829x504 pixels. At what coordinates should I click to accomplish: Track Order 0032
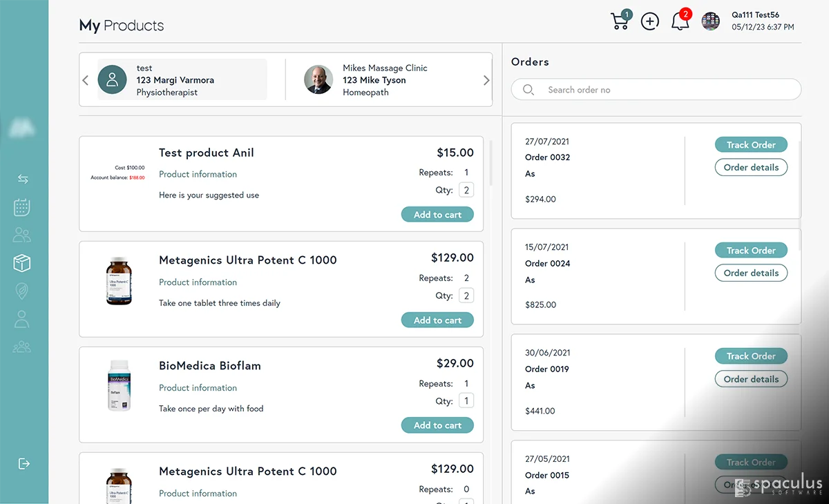click(x=751, y=145)
